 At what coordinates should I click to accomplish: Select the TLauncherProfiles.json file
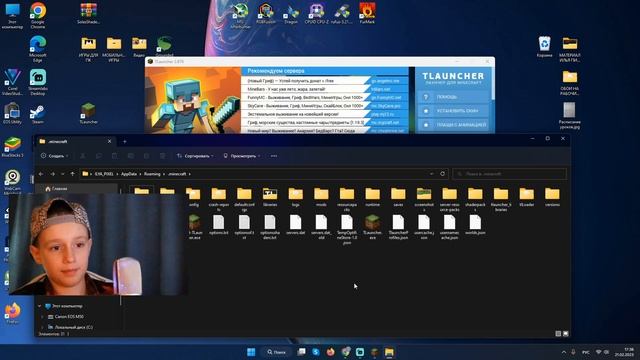coord(398,227)
